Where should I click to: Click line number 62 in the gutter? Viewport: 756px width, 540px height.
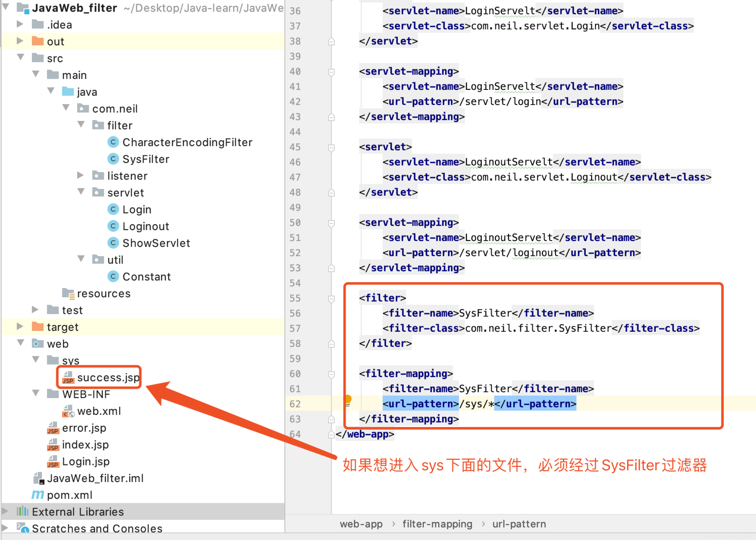pos(295,404)
